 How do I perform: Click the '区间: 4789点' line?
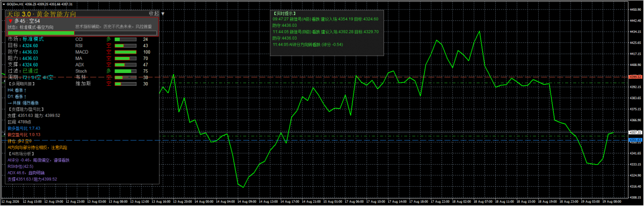(19, 122)
